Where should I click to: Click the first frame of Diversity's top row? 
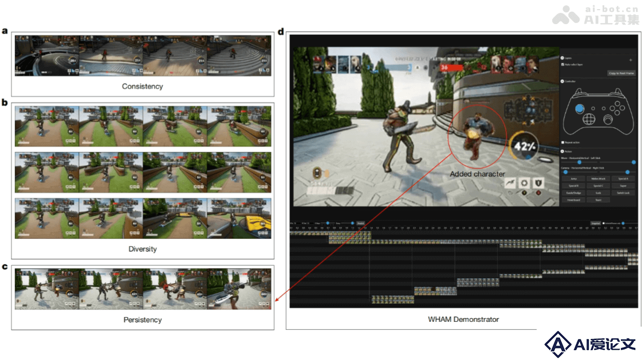click(47, 126)
